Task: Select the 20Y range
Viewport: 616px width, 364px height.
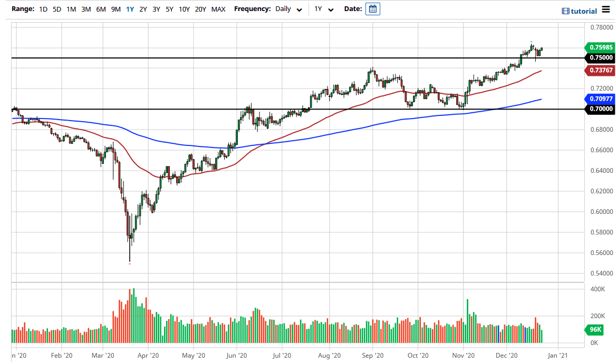Action: click(x=200, y=9)
